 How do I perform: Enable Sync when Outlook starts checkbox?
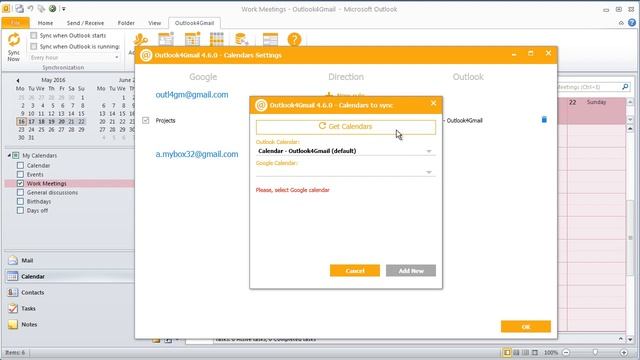tap(34, 36)
